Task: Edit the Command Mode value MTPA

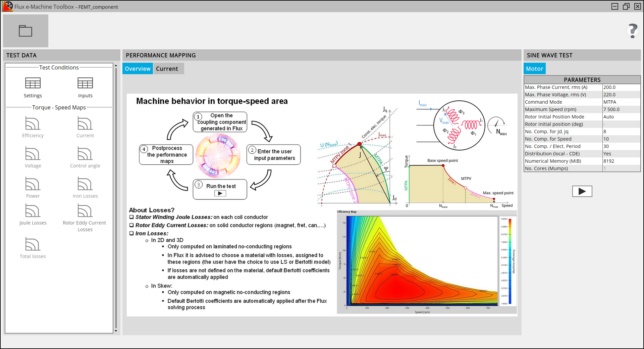Action: click(621, 102)
